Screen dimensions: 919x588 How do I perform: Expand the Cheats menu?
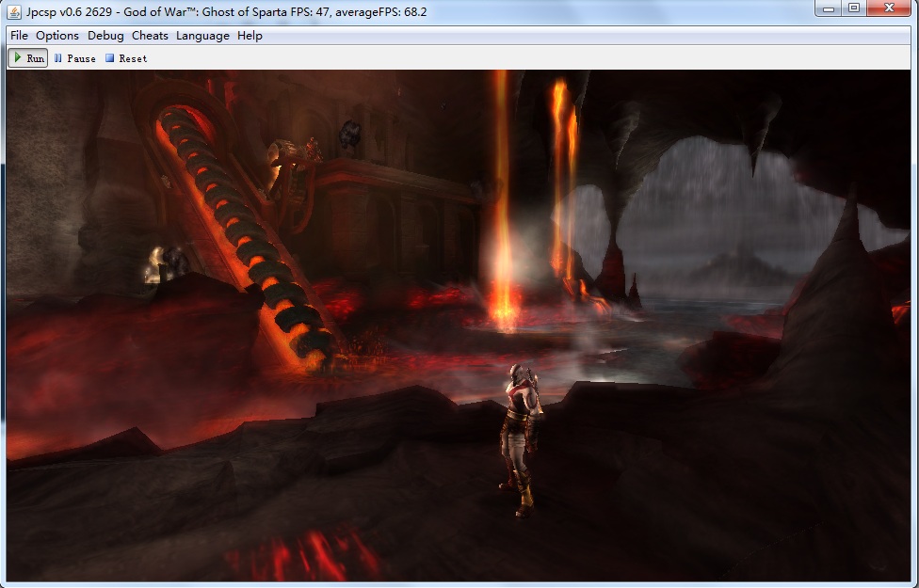(150, 36)
